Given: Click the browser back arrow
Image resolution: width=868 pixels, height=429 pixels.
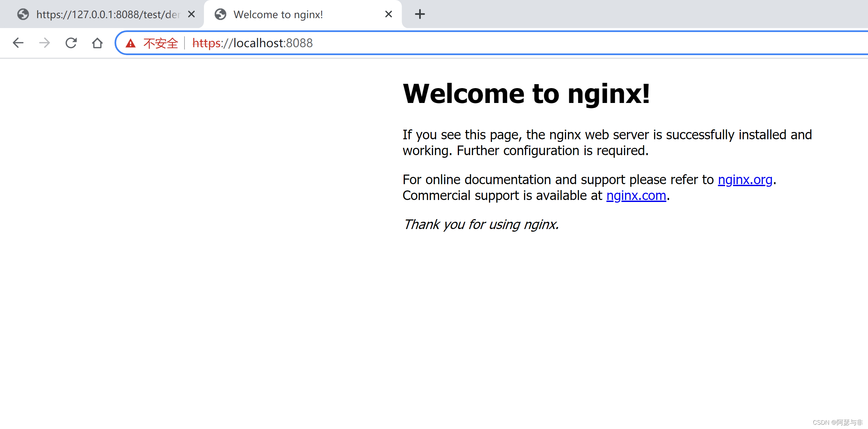Looking at the screenshot, I should click(x=18, y=43).
